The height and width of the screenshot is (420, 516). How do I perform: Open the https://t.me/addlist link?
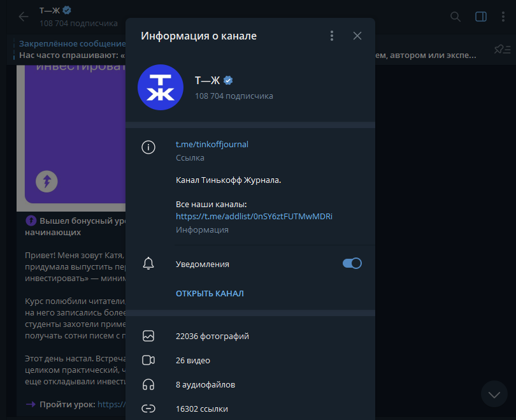[x=254, y=216]
